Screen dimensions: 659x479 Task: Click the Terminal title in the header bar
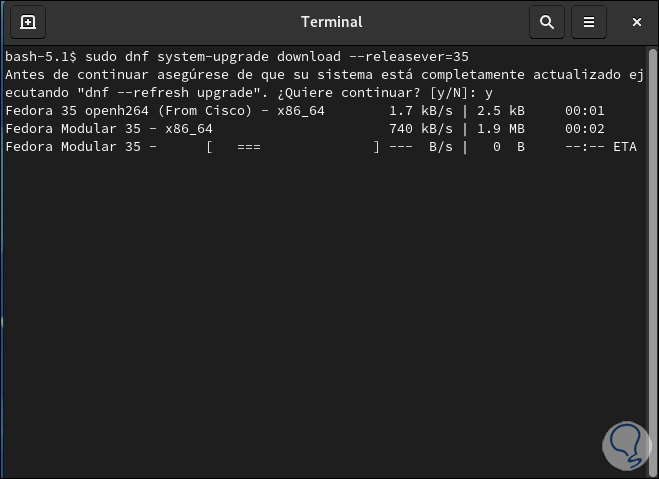pyautogui.click(x=331, y=21)
